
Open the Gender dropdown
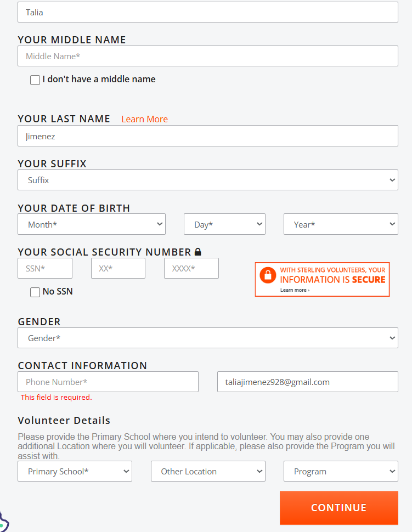208,338
